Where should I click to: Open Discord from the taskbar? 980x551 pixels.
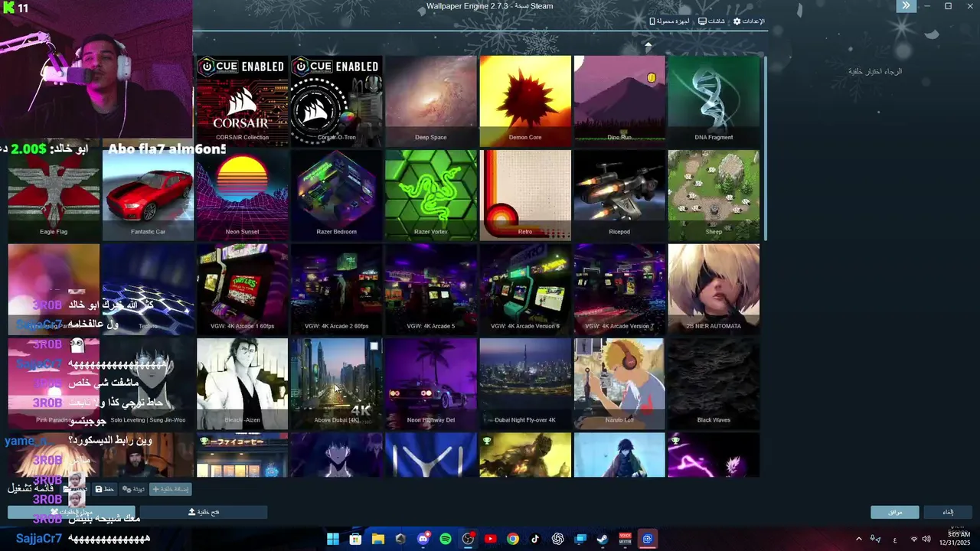[x=423, y=539]
